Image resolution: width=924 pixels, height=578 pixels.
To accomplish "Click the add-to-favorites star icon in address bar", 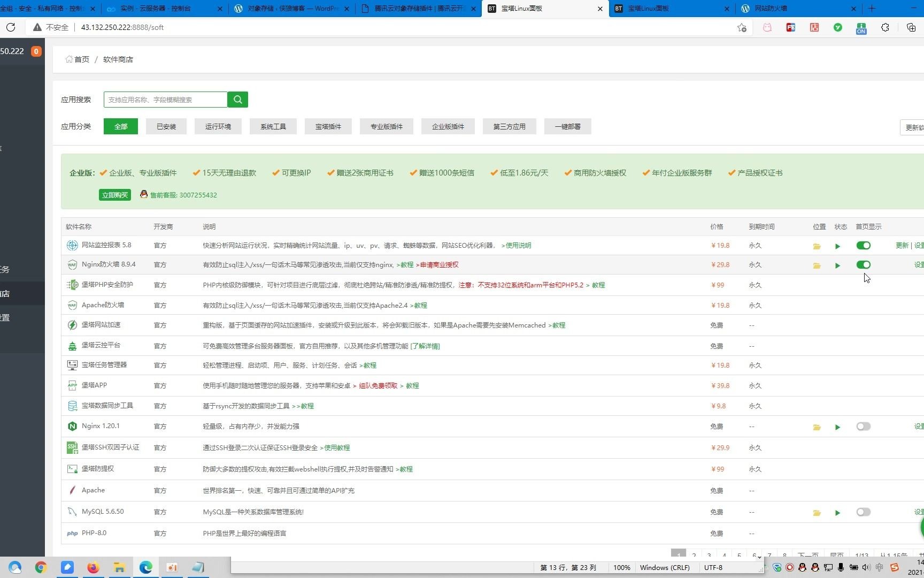I will pos(742,28).
